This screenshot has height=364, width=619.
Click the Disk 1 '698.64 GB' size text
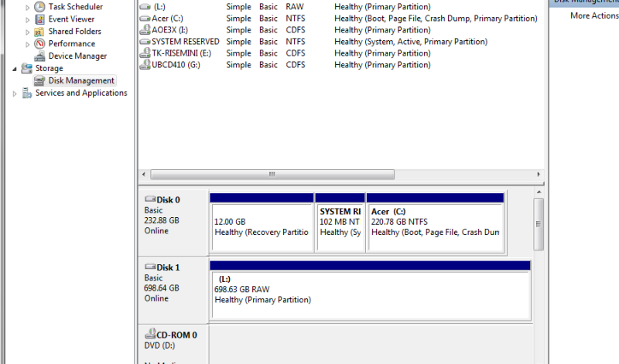(x=162, y=288)
